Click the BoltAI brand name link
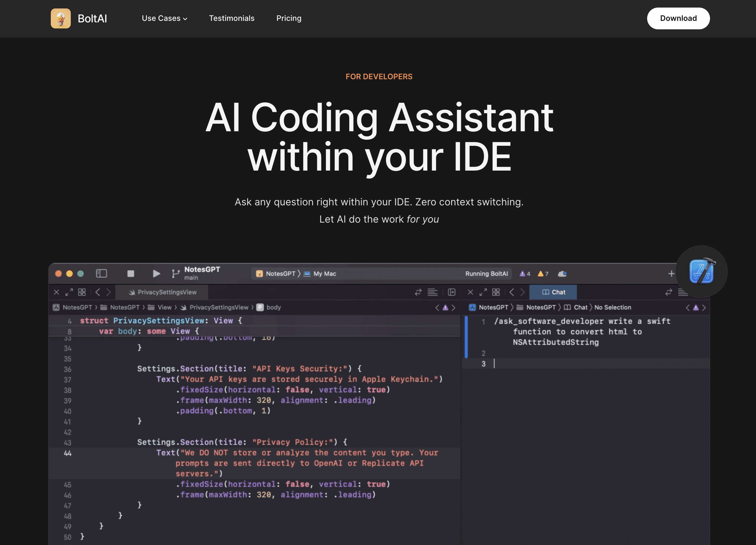 click(92, 18)
